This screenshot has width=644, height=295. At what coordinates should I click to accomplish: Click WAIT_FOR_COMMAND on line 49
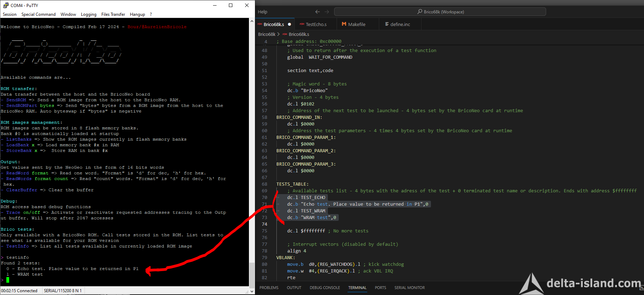pos(330,57)
